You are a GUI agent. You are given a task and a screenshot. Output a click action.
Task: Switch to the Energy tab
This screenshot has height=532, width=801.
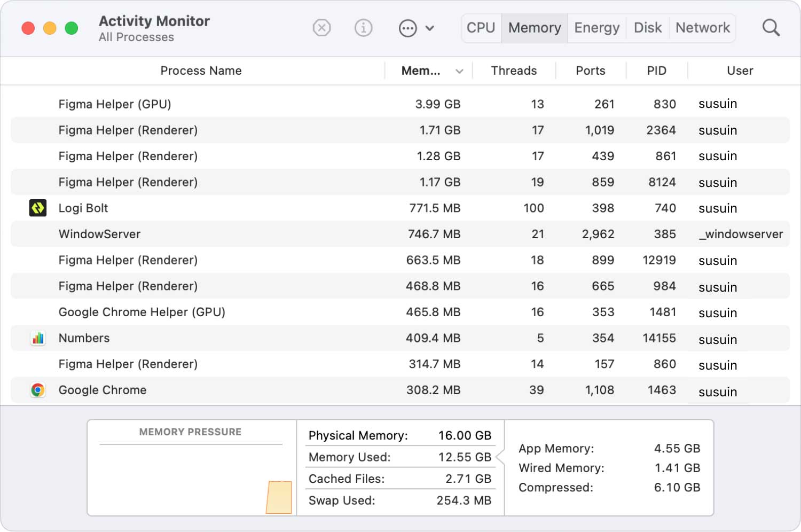[x=596, y=28]
